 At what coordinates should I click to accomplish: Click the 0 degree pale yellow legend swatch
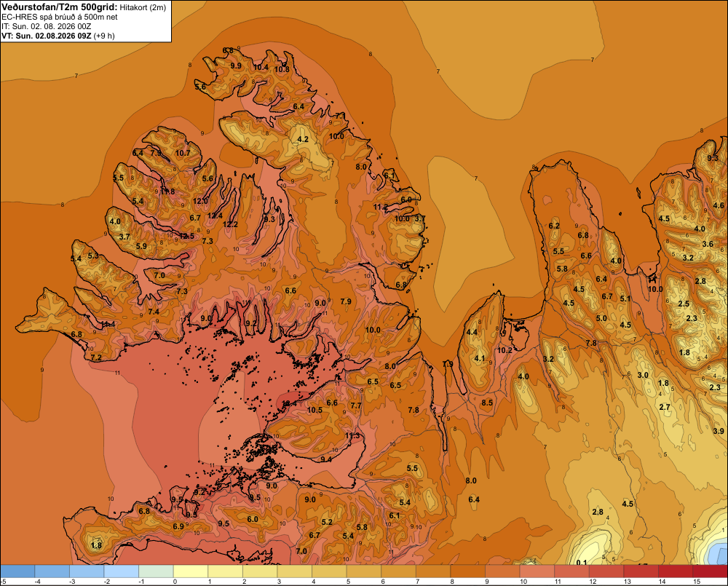190,571
